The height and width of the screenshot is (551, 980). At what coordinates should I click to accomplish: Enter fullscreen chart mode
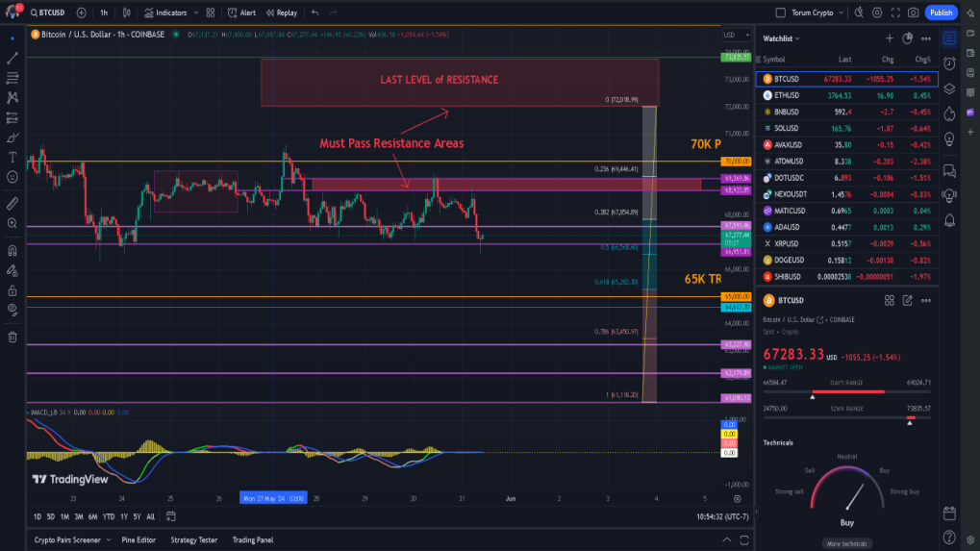895,13
